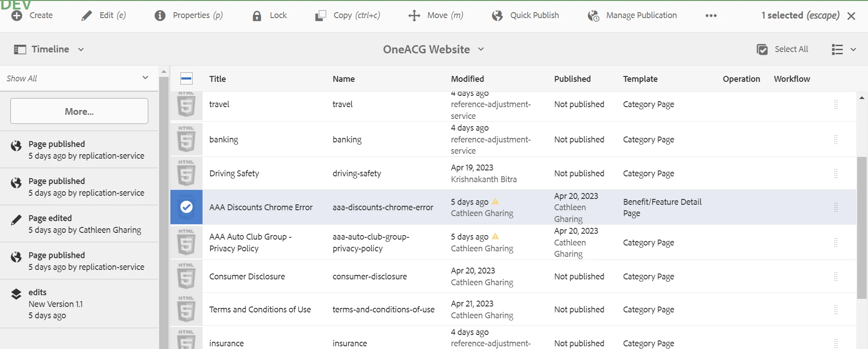
Task: Sort by the Modified column header
Action: [467, 79]
